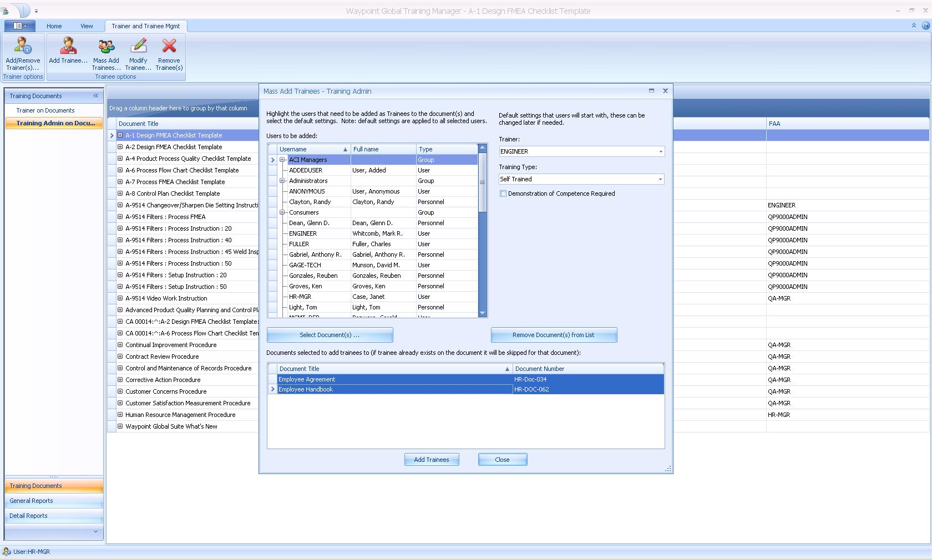The image size is (932, 560).
Task: Open Mass Add Trainees tool
Action: pos(106,53)
